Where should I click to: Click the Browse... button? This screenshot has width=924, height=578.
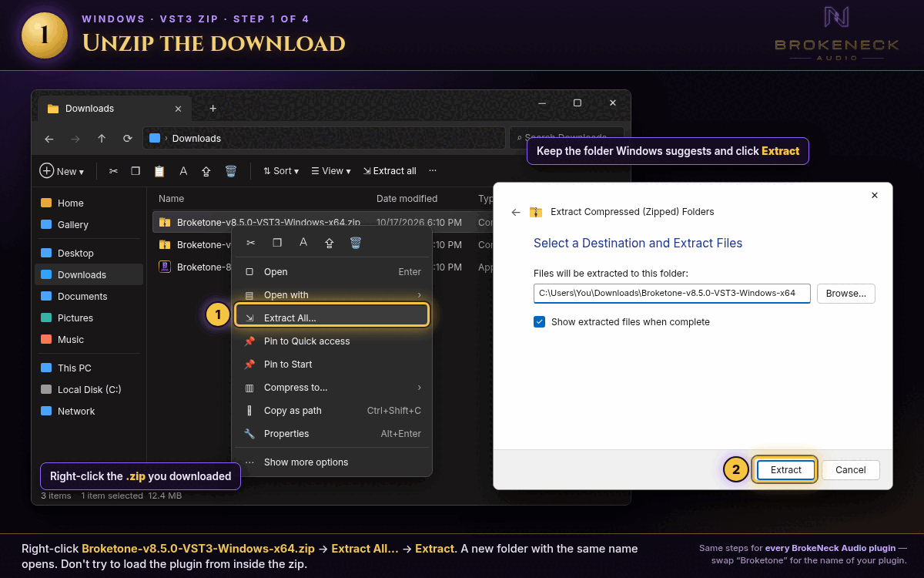coord(846,294)
